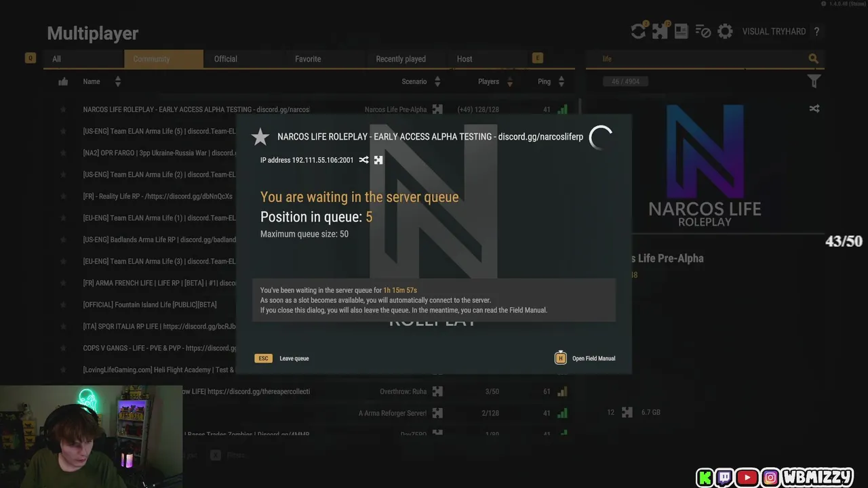Toggle favorite star for Fountain Island Life
The width and height of the screenshot is (868, 488).
63,304
